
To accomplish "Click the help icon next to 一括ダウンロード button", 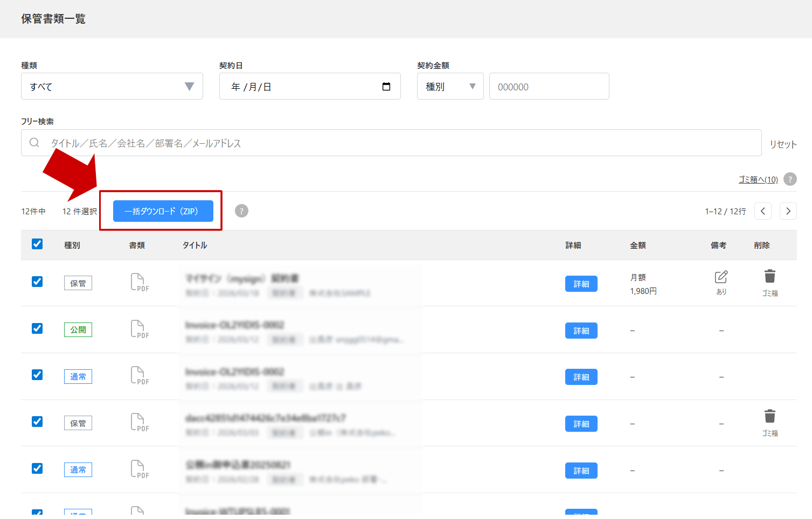I will click(241, 211).
